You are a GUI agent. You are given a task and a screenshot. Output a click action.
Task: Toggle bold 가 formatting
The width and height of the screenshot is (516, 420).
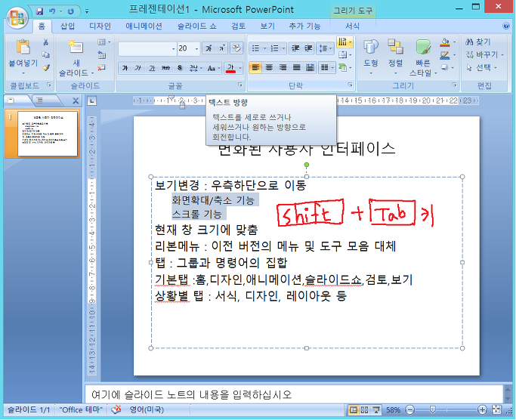coord(125,68)
